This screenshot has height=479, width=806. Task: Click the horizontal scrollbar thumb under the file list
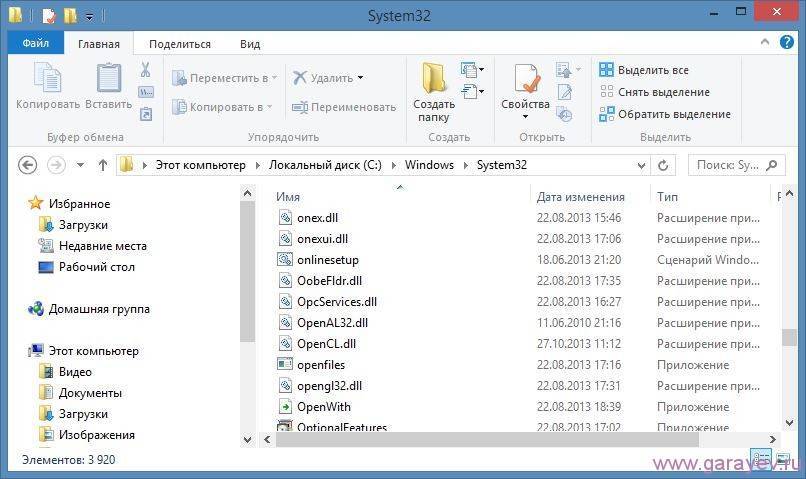click(487, 439)
